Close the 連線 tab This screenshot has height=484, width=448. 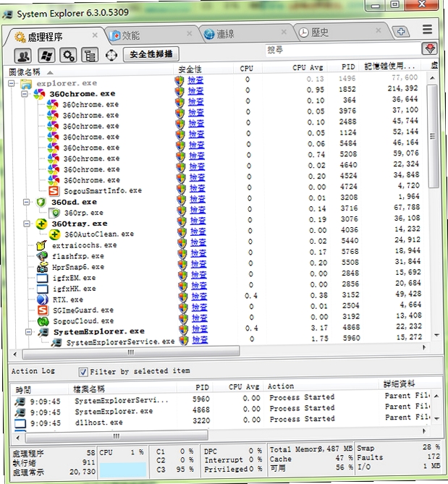(284, 32)
